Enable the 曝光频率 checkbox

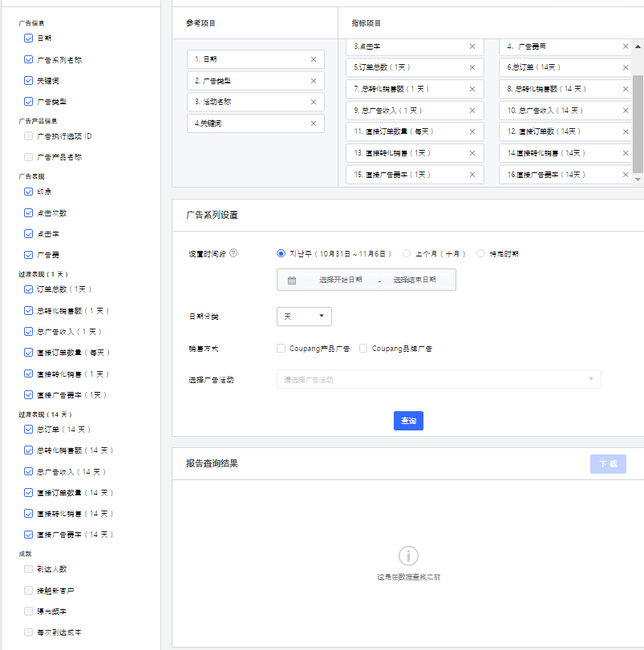pos(28,611)
